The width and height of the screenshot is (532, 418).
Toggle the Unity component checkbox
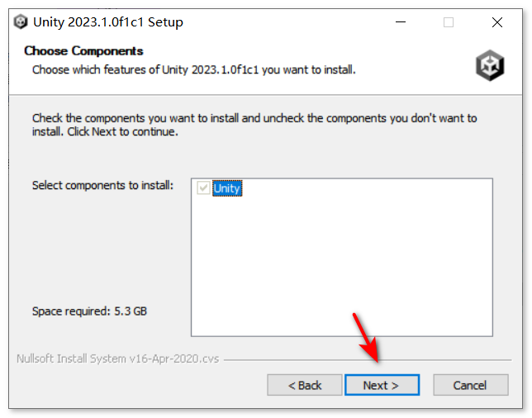(x=203, y=188)
